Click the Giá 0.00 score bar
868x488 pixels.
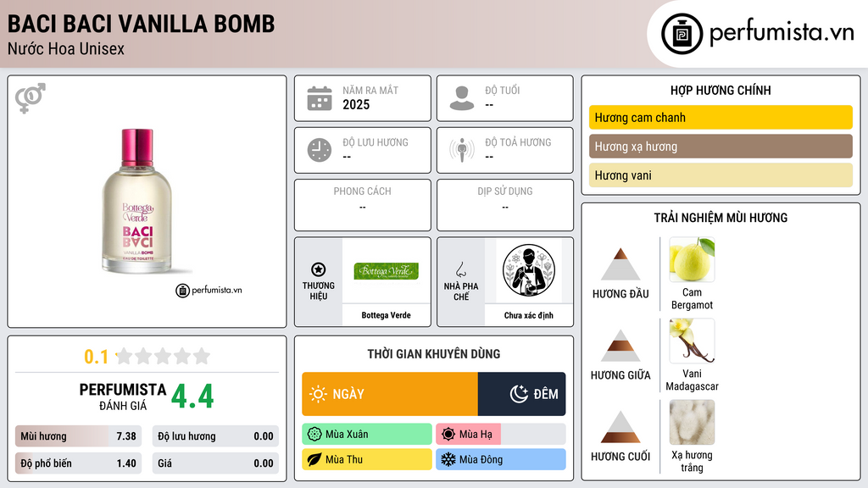pyautogui.click(x=215, y=463)
